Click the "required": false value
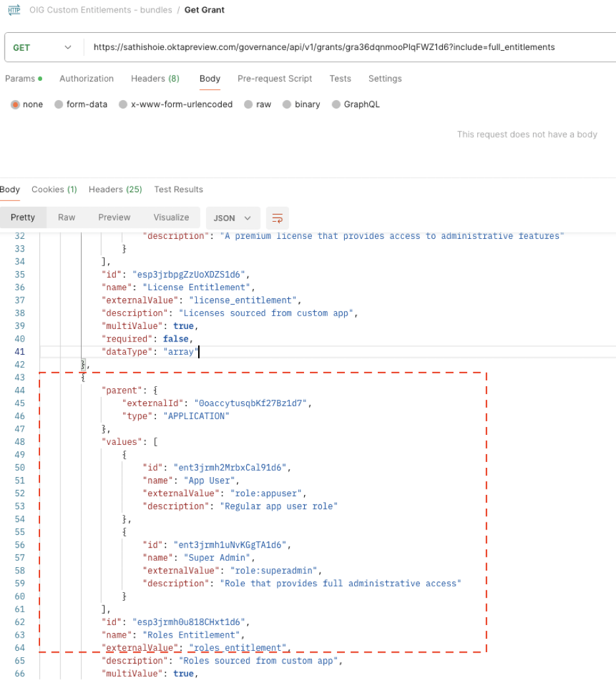 point(176,340)
